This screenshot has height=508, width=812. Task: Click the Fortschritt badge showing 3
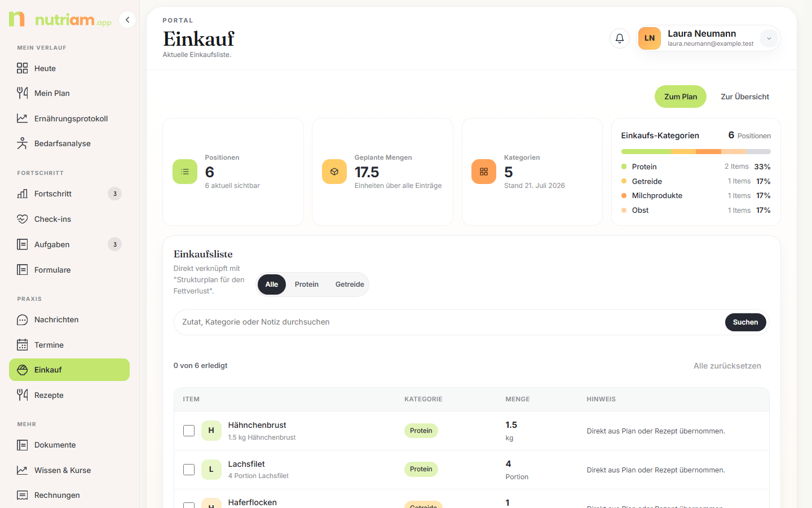[x=115, y=194]
